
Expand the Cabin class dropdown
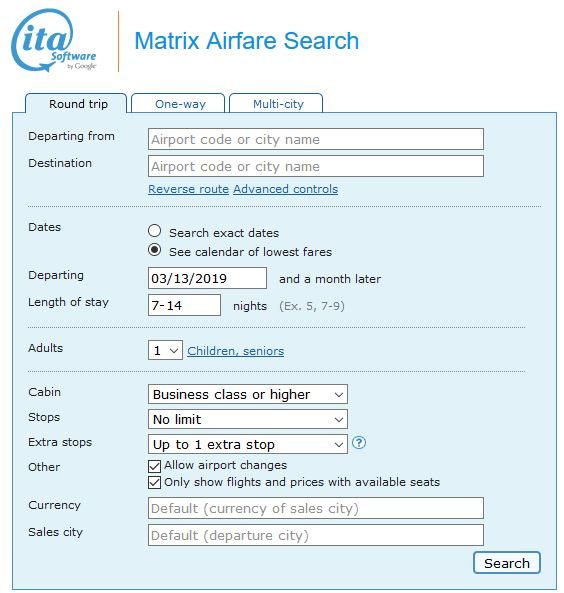tap(248, 394)
